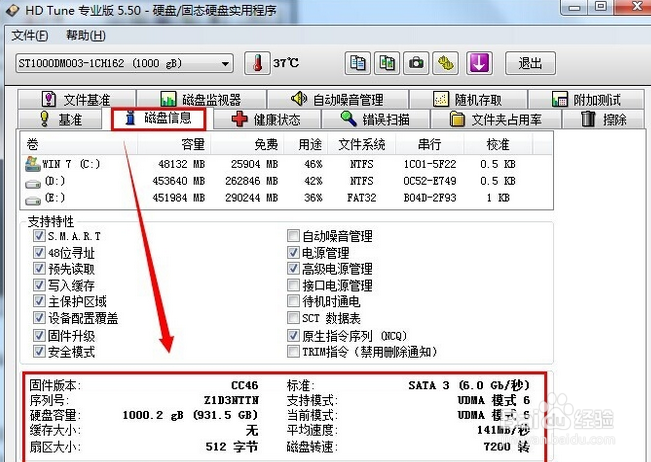This screenshot has height=462, width=651.
Task: Click the 1000.2 gB (931.5 GB) capacity value
Action: (191, 415)
